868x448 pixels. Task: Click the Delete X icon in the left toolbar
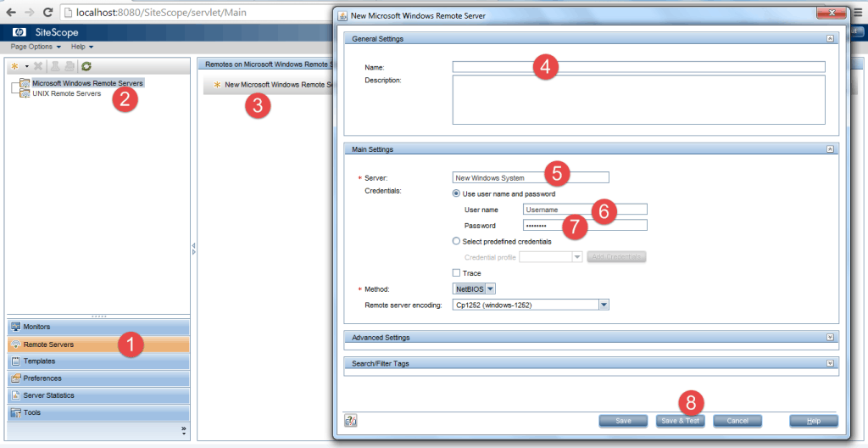coord(38,66)
